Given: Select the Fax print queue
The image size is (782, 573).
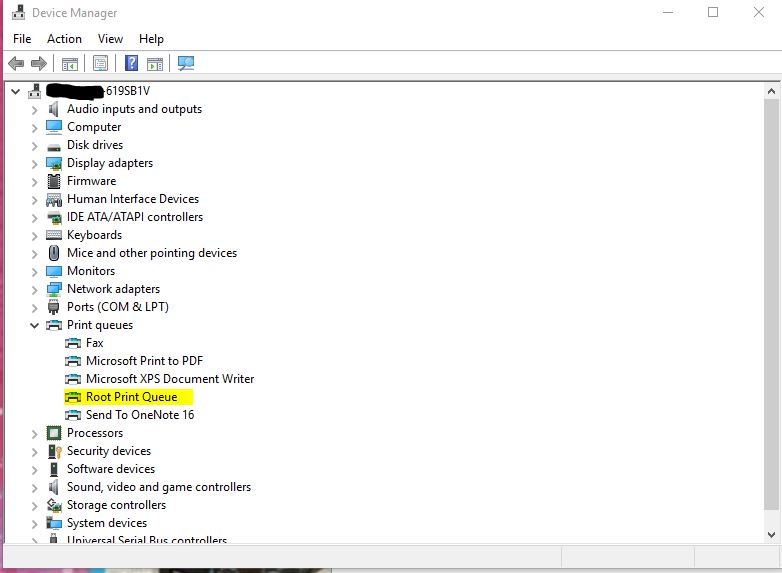Looking at the screenshot, I should [95, 343].
